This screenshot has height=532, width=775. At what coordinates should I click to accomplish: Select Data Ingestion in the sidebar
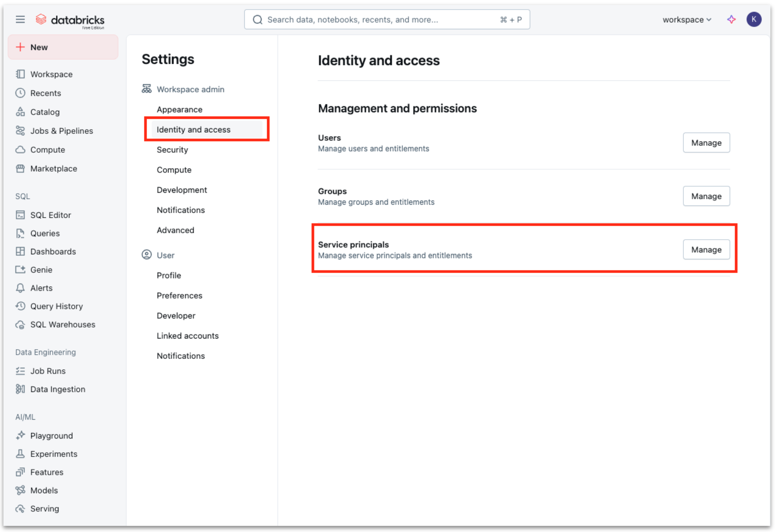[58, 389]
